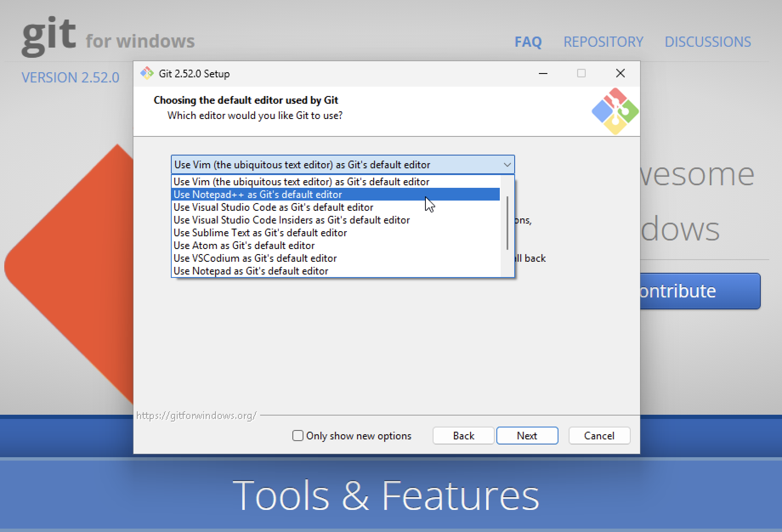The image size is (782, 532).
Task: Pick Use Visual Studio Code Insiders option
Action: 336,220
